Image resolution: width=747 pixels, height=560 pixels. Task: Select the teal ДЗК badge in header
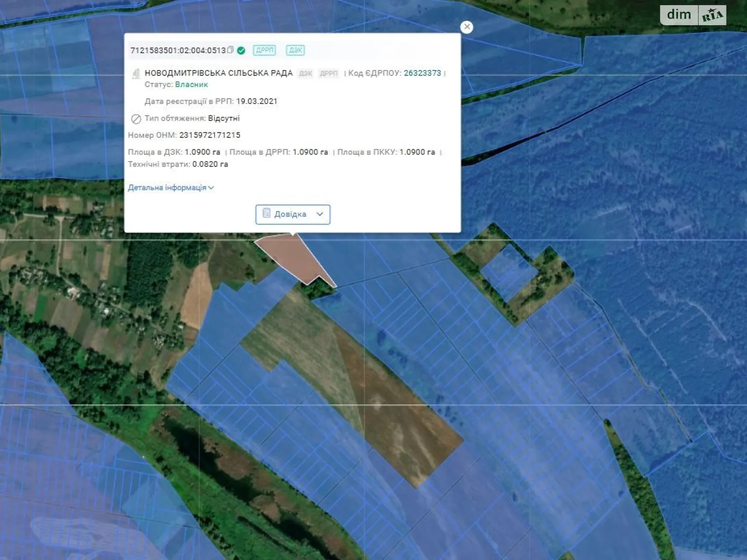point(296,50)
